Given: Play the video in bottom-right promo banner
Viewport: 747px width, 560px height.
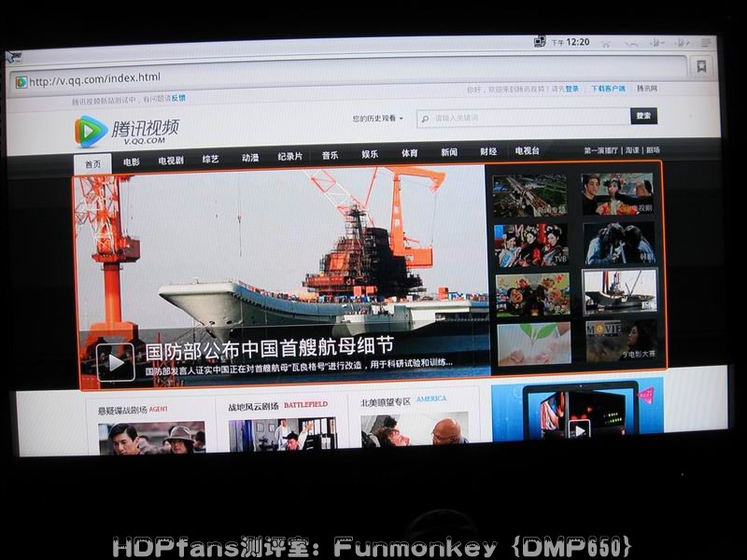Looking at the screenshot, I should point(579,428).
